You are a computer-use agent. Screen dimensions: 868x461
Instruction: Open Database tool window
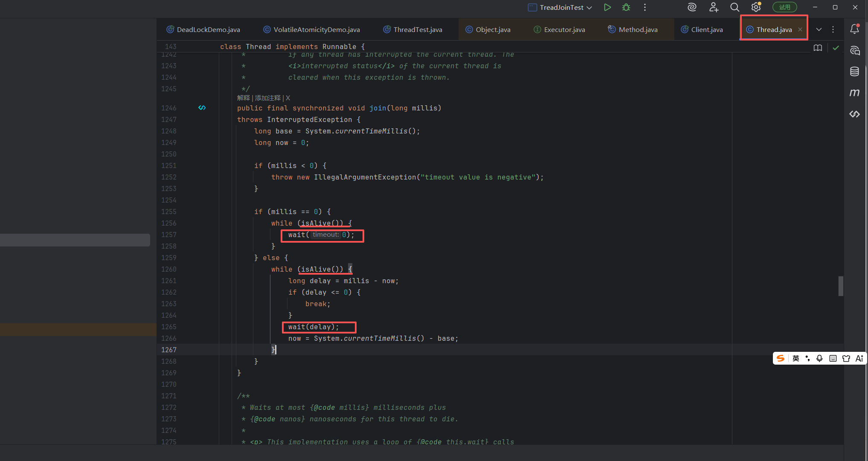pyautogui.click(x=854, y=71)
